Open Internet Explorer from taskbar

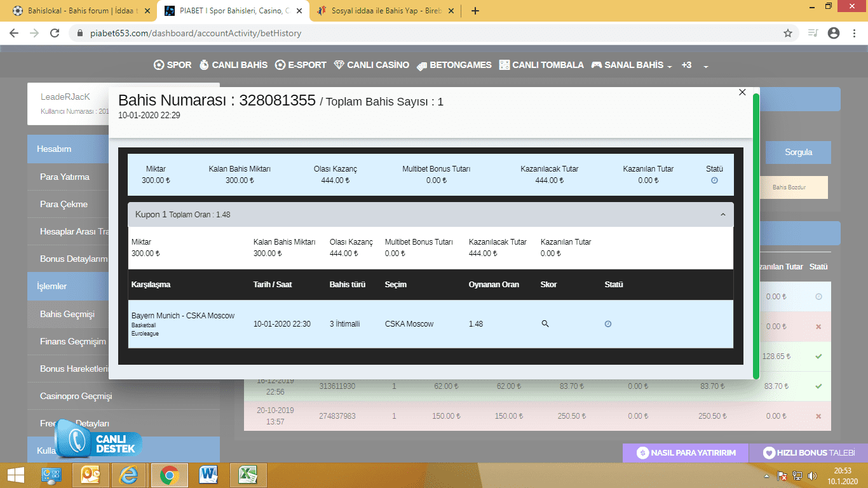pos(130,475)
